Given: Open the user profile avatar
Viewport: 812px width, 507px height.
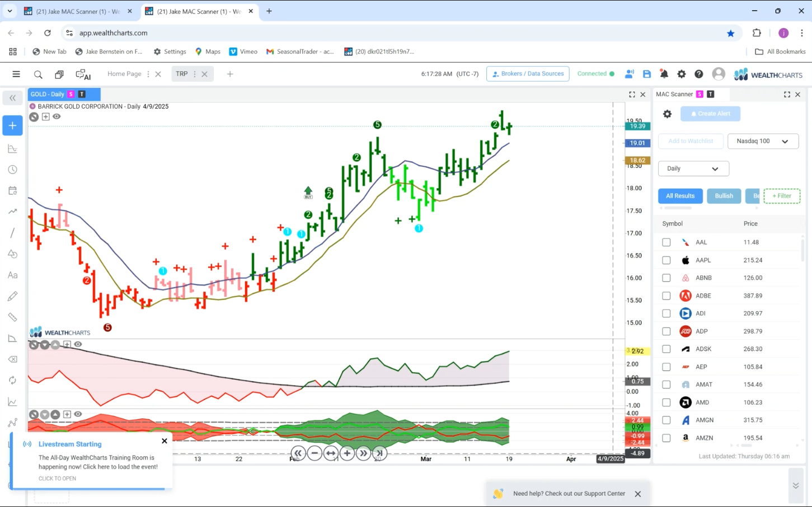Looking at the screenshot, I should 719,74.
